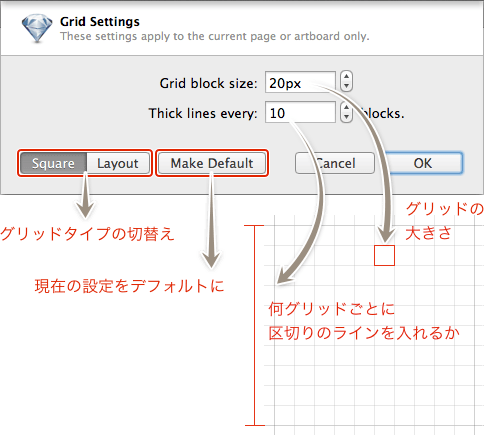This screenshot has height=435, width=484.
Task: Increase thick lines count with stepper up arrow
Action: coord(346,107)
